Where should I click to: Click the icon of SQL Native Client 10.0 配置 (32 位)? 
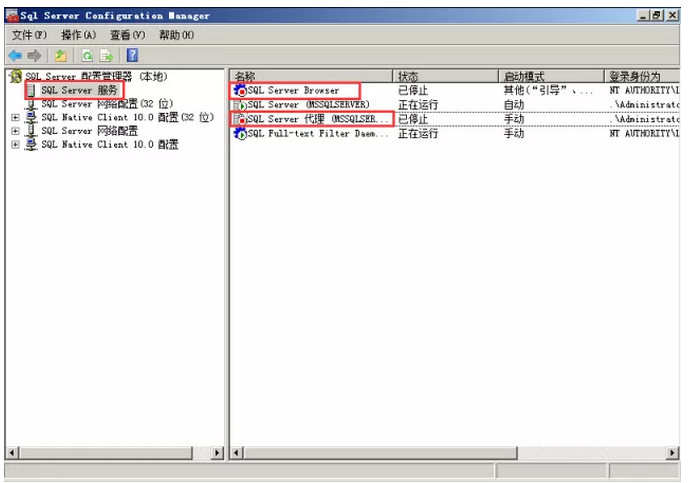(31, 117)
